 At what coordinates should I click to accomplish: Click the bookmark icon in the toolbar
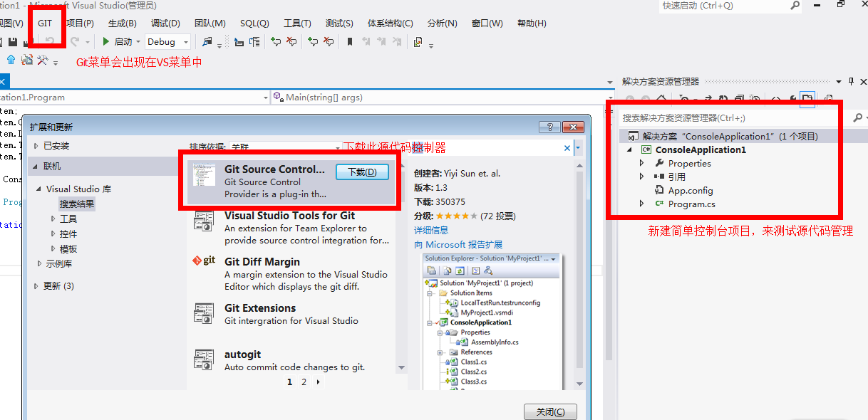point(349,42)
